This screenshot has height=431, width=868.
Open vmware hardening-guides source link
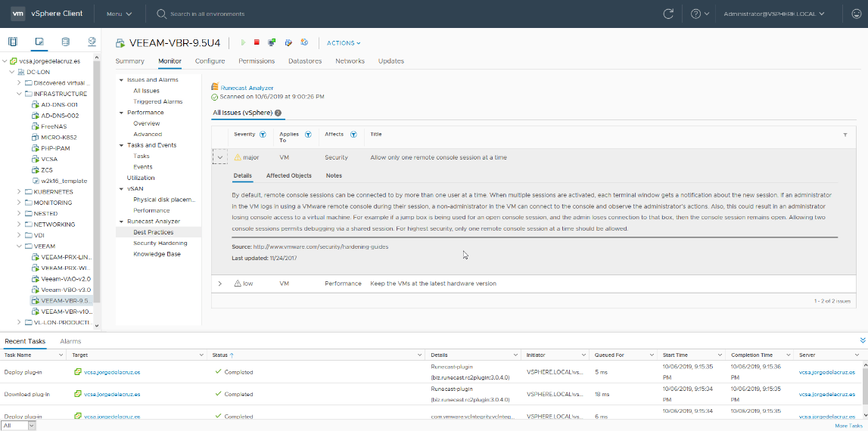click(x=321, y=247)
